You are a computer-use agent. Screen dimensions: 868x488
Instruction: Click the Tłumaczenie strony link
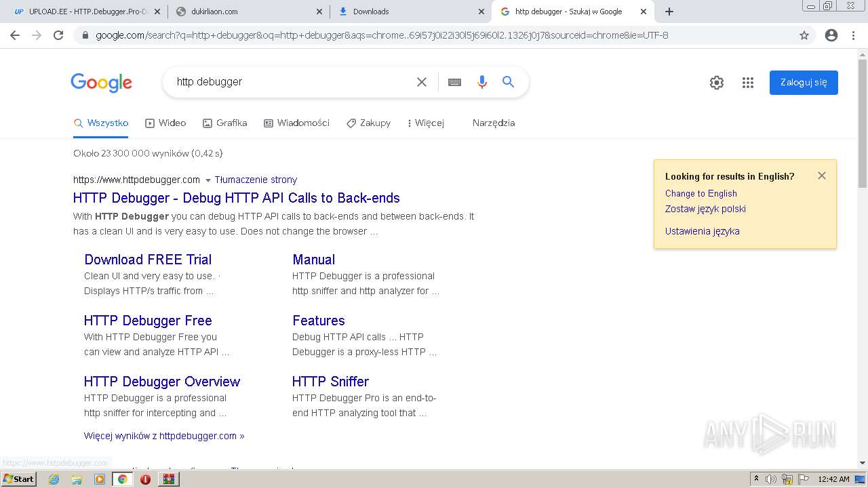click(256, 180)
